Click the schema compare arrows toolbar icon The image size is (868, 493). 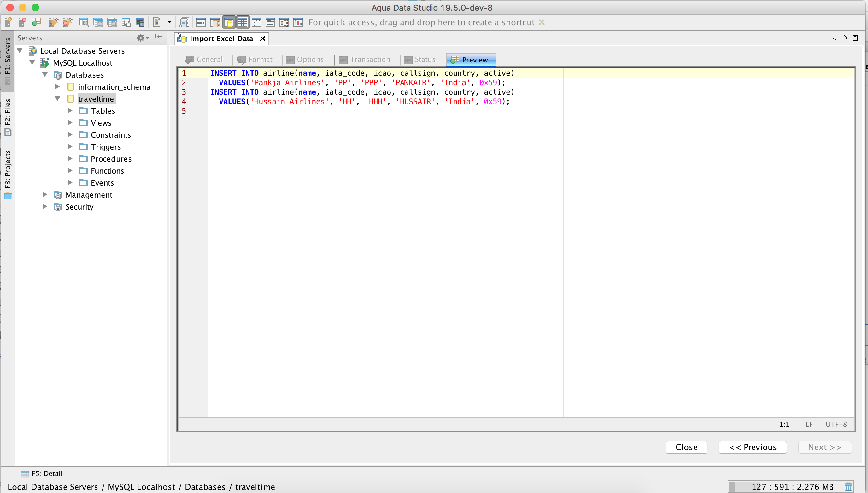tap(256, 22)
